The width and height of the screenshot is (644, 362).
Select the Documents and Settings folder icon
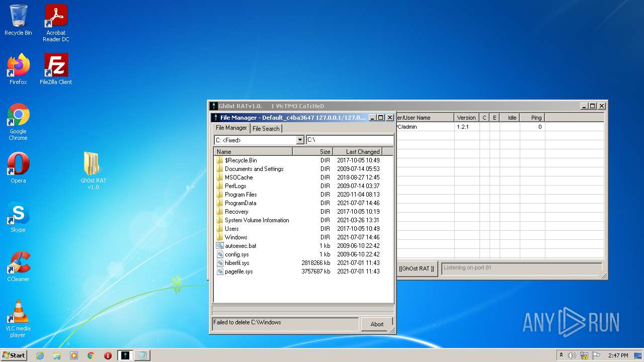click(220, 169)
